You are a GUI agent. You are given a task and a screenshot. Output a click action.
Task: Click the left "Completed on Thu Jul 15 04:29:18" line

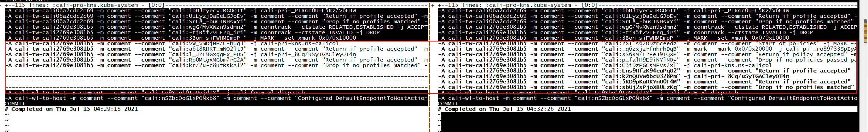click(x=71, y=109)
